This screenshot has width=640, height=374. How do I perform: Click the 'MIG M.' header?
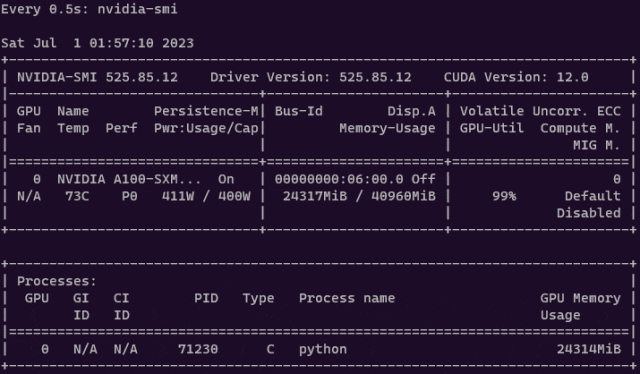click(597, 145)
